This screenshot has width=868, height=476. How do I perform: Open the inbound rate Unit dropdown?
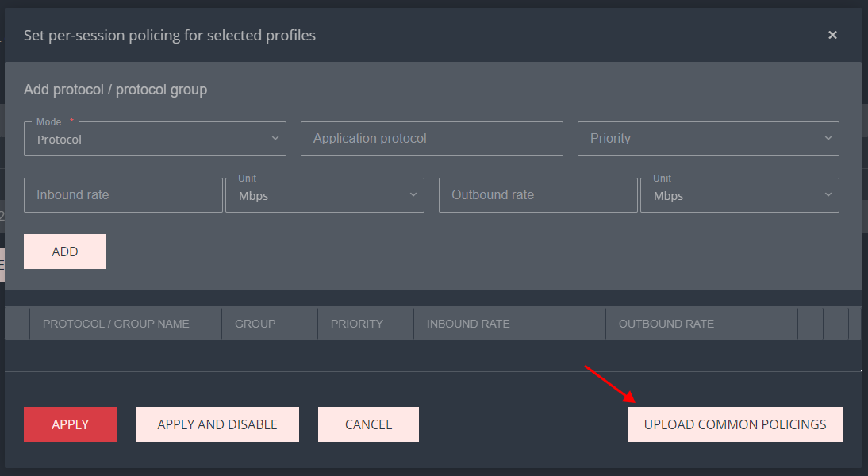(x=325, y=195)
